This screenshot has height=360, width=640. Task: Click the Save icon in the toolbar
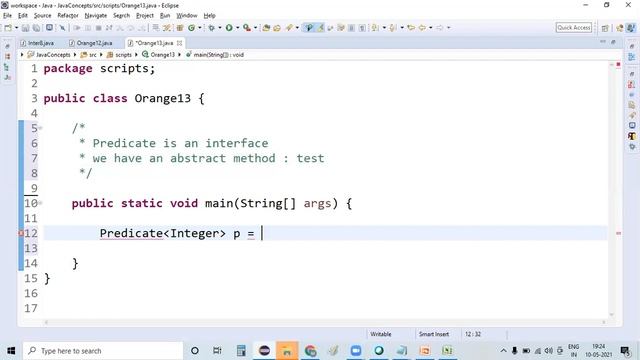tap(25, 28)
